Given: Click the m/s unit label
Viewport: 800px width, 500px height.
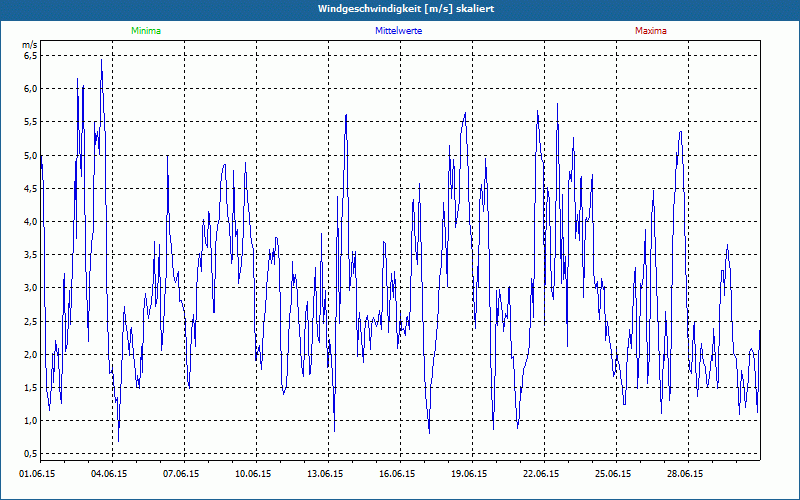Looking at the screenshot, I should [x=30, y=45].
